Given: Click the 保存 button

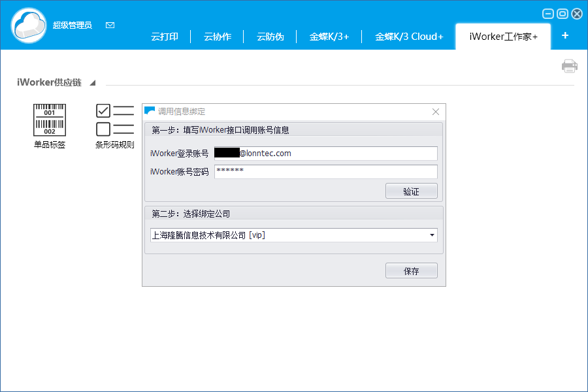Looking at the screenshot, I should (x=412, y=270).
